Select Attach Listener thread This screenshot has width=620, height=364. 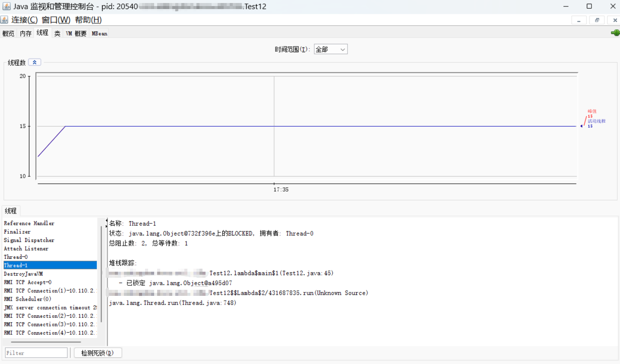(50, 248)
